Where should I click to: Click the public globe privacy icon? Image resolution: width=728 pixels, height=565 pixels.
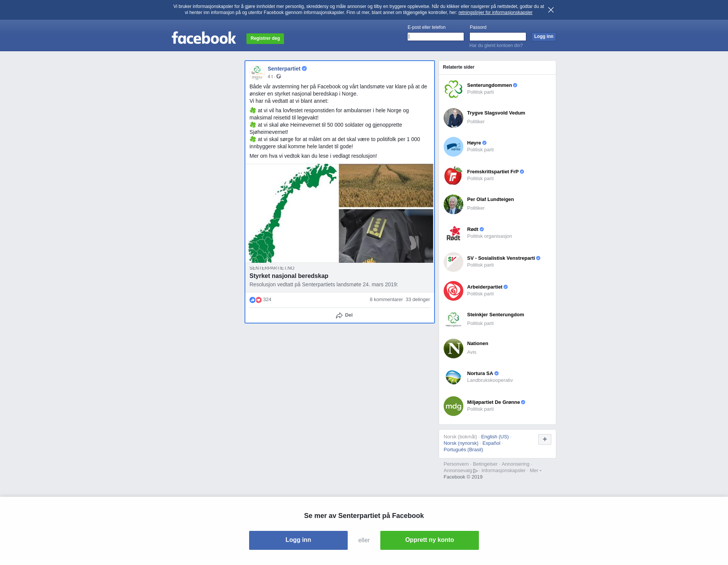click(x=279, y=77)
